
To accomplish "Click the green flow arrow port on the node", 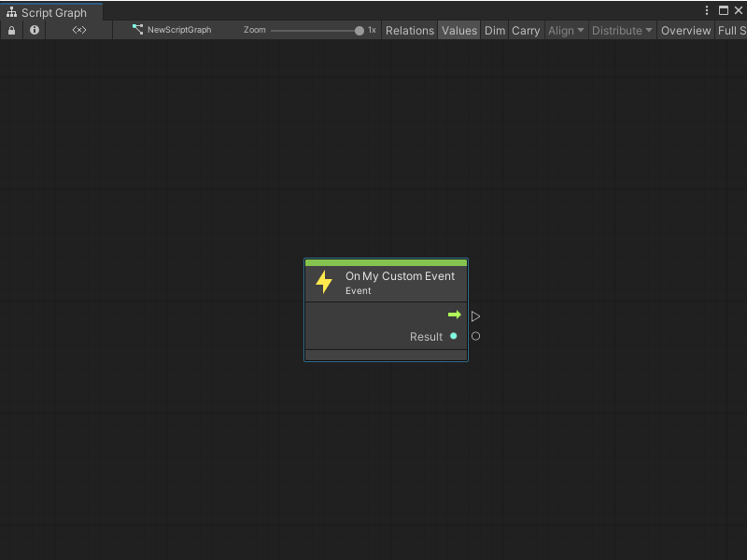I will point(455,315).
